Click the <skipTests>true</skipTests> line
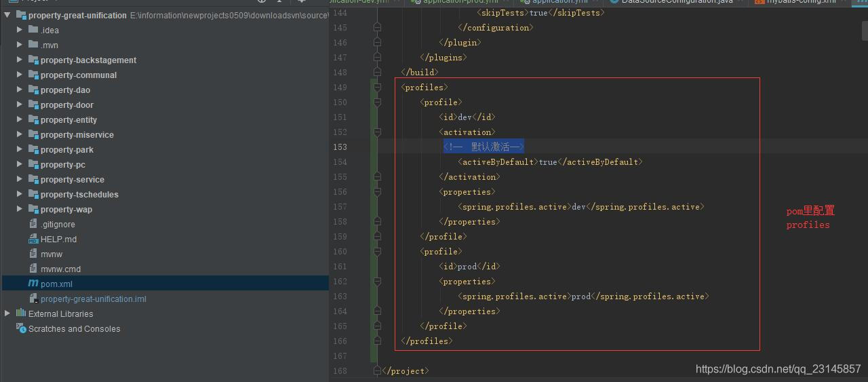 540,12
